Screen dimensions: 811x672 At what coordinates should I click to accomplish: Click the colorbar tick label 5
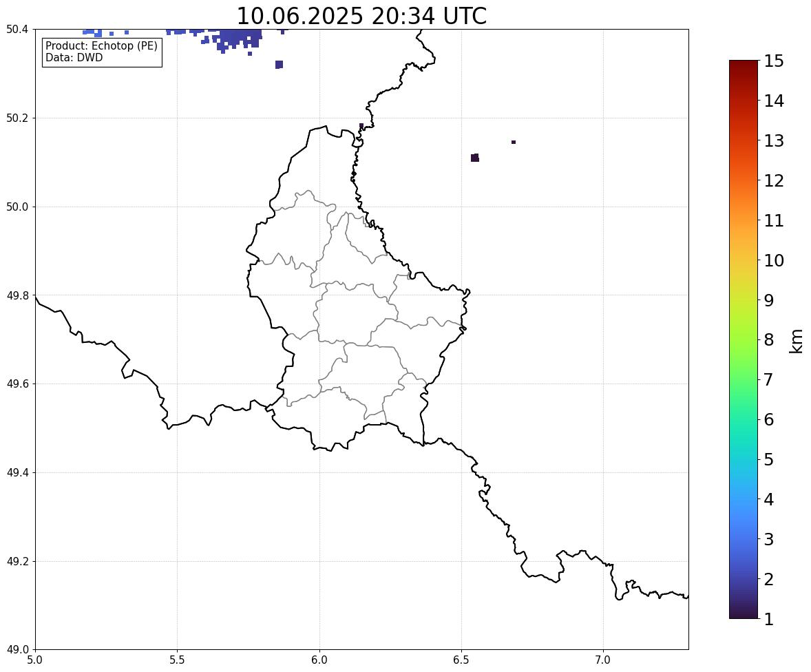(769, 459)
